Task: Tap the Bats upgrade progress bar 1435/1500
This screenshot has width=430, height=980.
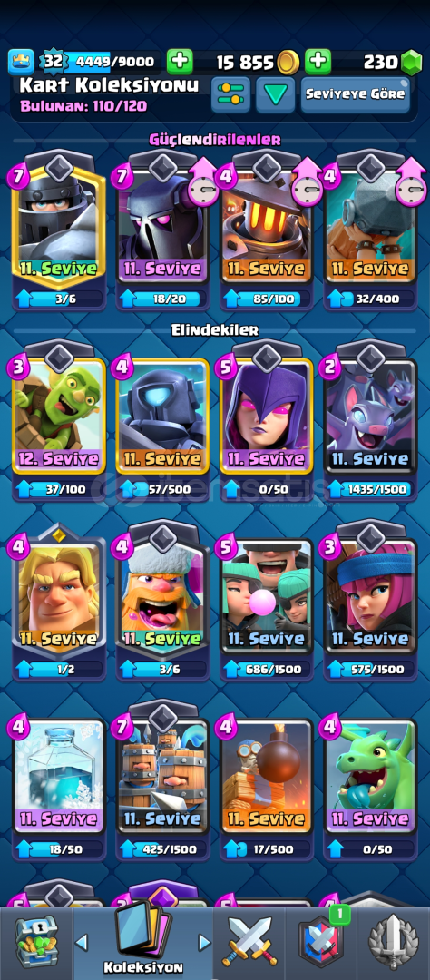Action: point(370,489)
